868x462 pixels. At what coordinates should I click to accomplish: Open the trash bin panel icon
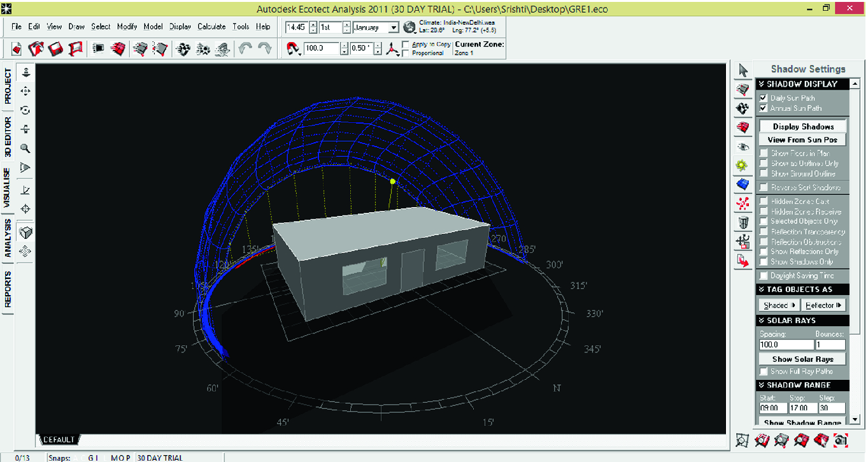pyautogui.click(x=743, y=223)
